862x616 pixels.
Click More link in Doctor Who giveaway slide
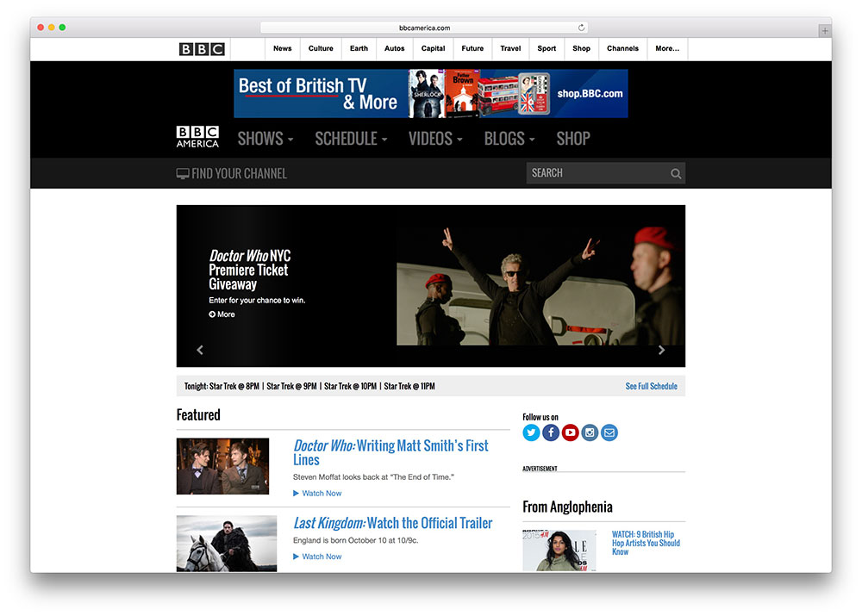[x=226, y=314]
